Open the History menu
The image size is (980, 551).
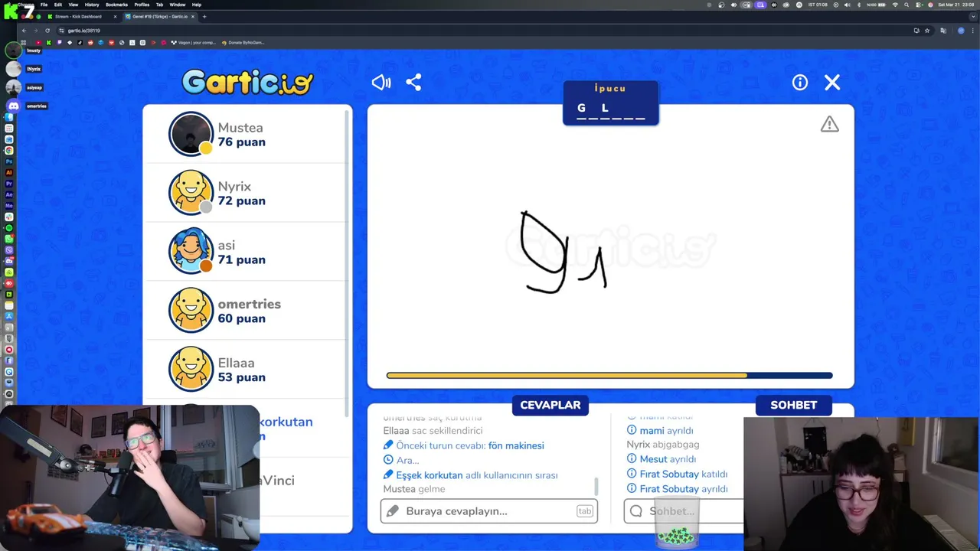92,5
